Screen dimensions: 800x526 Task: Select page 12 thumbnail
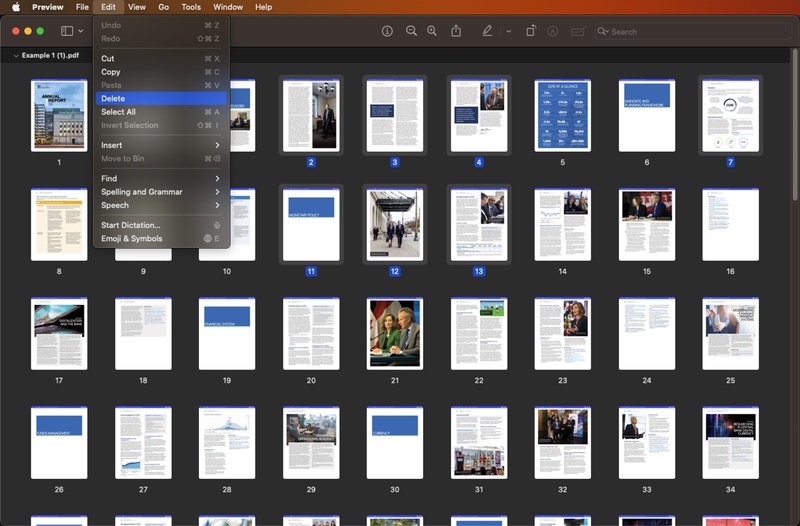[395, 224]
